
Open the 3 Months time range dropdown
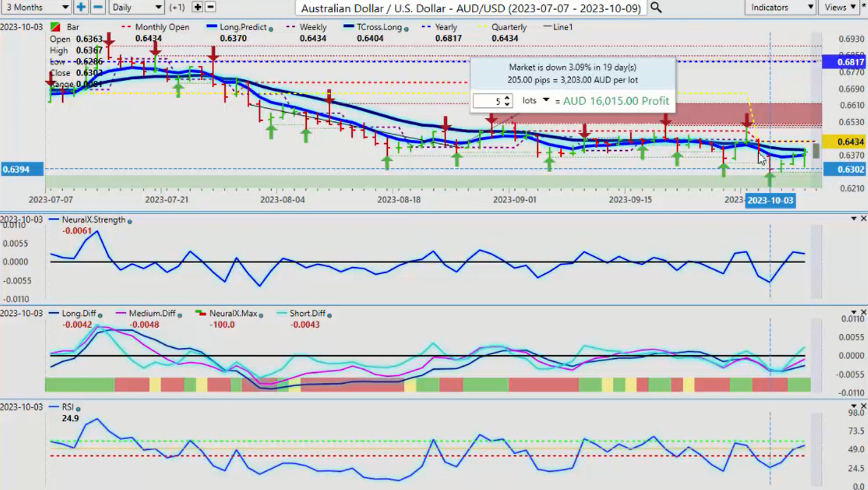[37, 7]
